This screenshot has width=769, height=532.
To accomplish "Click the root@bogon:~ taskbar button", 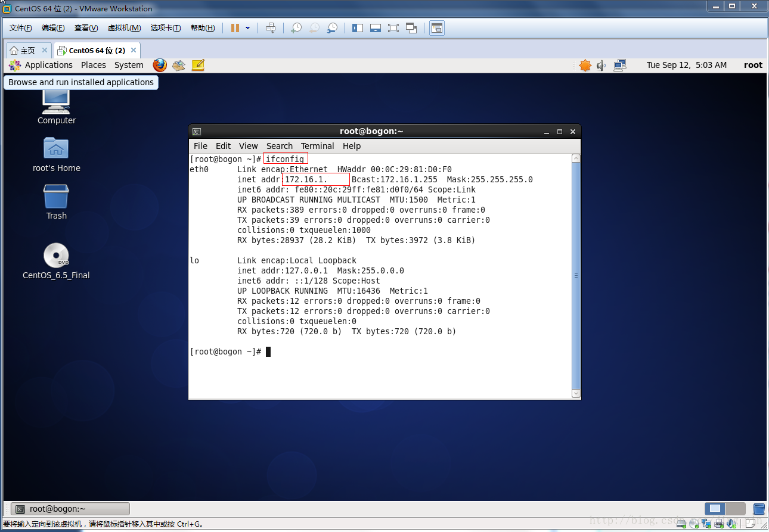I will (x=70, y=509).
